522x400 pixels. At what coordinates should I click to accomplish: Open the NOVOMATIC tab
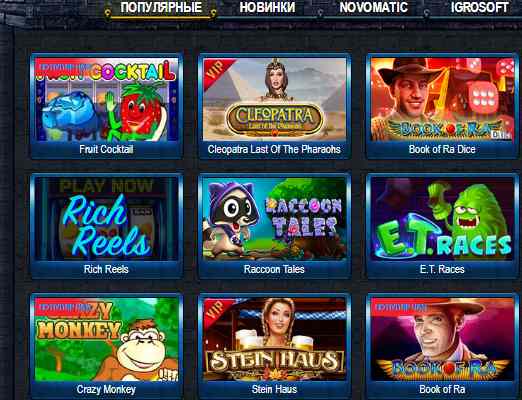point(373,7)
